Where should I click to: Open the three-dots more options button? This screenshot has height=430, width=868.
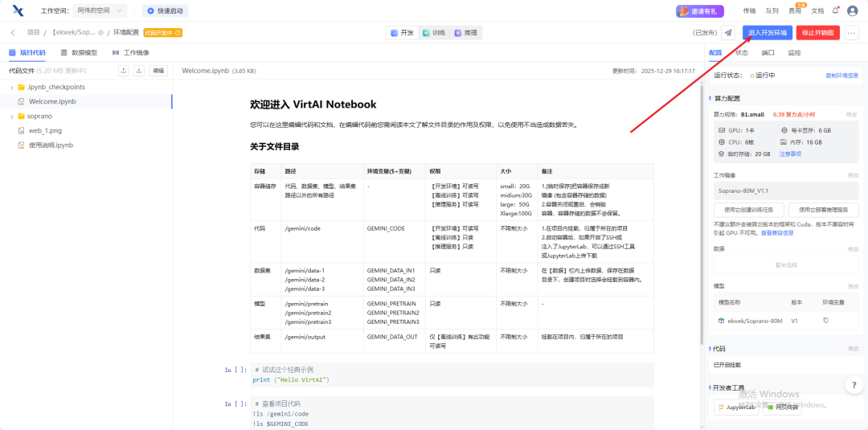coord(851,33)
